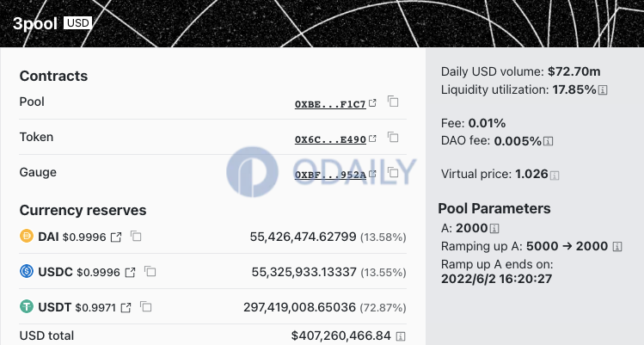This screenshot has height=345, width=644.
Task: Select ramp end date 2022/6/2 16:20:27
Action: (x=497, y=279)
